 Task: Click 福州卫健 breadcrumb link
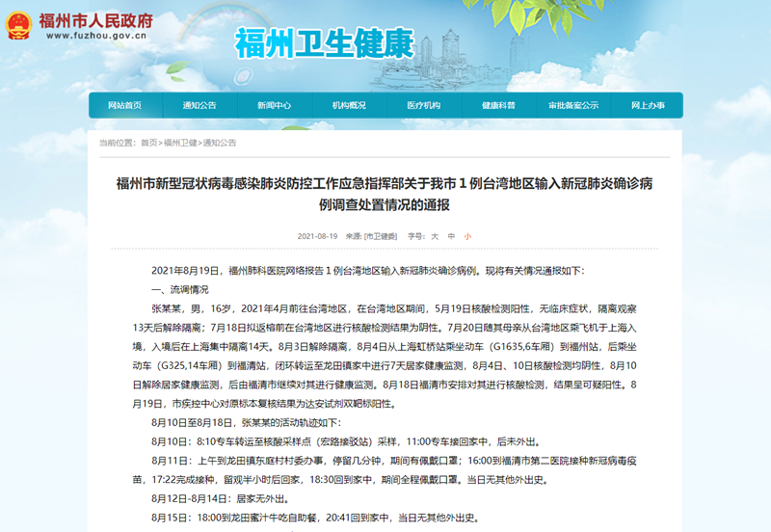click(x=180, y=143)
